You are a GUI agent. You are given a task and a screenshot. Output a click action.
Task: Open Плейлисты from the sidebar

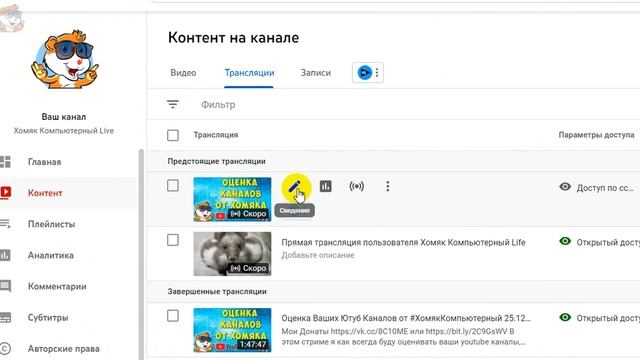pos(51,224)
